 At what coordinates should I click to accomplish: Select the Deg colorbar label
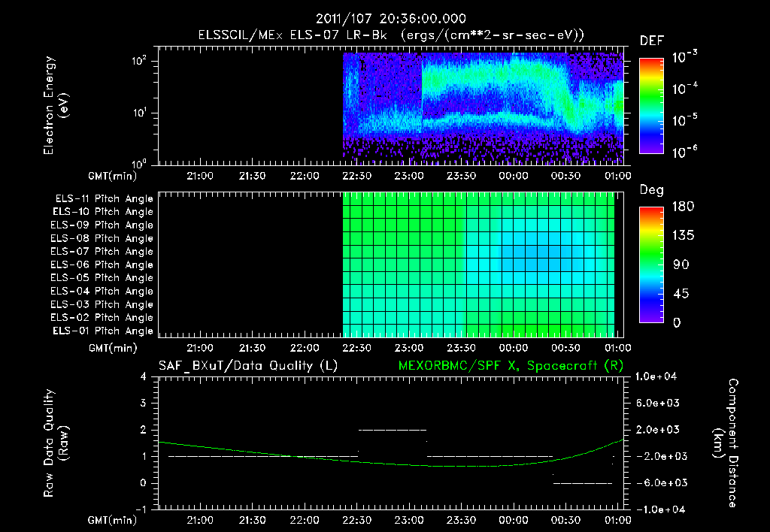(652, 190)
